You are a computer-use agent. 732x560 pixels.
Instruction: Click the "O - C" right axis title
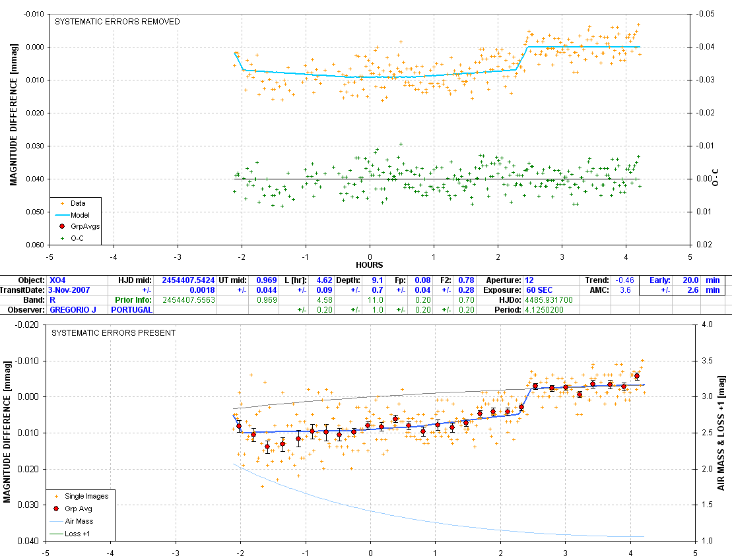coord(715,177)
